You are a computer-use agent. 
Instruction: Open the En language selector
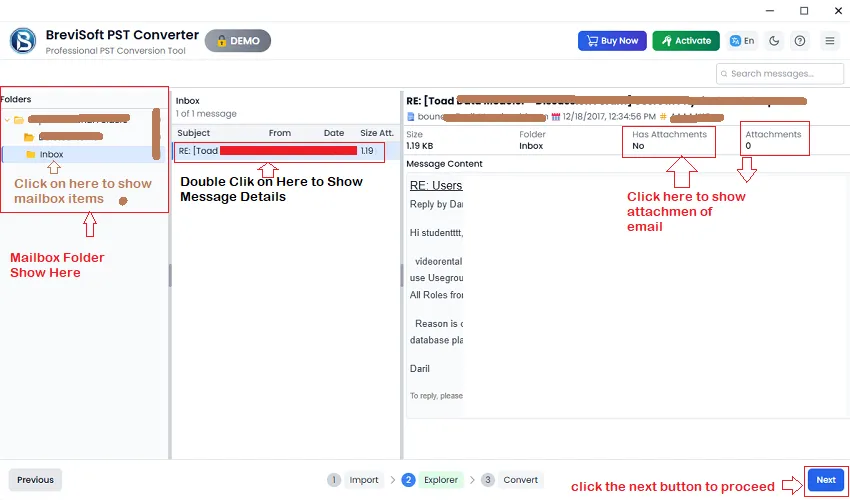click(742, 41)
